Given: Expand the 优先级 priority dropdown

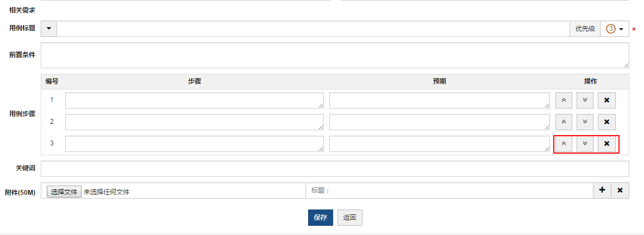Looking at the screenshot, I should coord(615,29).
